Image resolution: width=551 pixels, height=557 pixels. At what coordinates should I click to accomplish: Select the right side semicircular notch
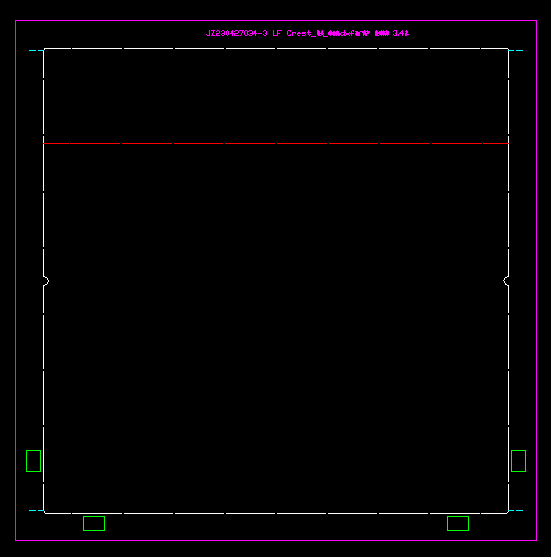click(x=506, y=281)
